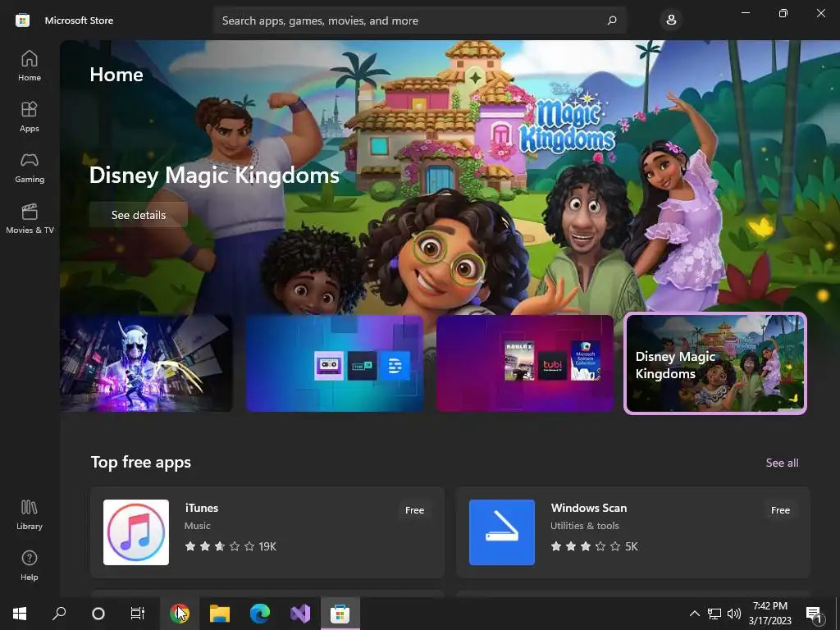Open Visual Studio from the taskbar
Image resolution: width=840 pixels, height=630 pixels.
point(300,614)
